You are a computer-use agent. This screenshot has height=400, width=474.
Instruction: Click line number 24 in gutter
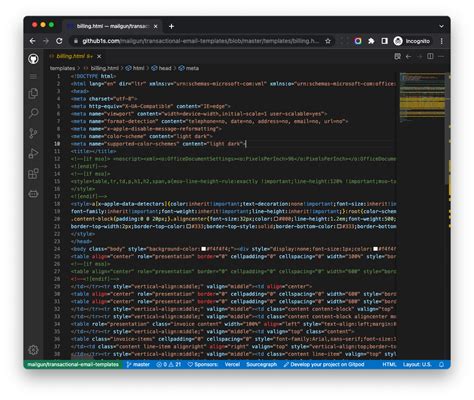point(57,249)
